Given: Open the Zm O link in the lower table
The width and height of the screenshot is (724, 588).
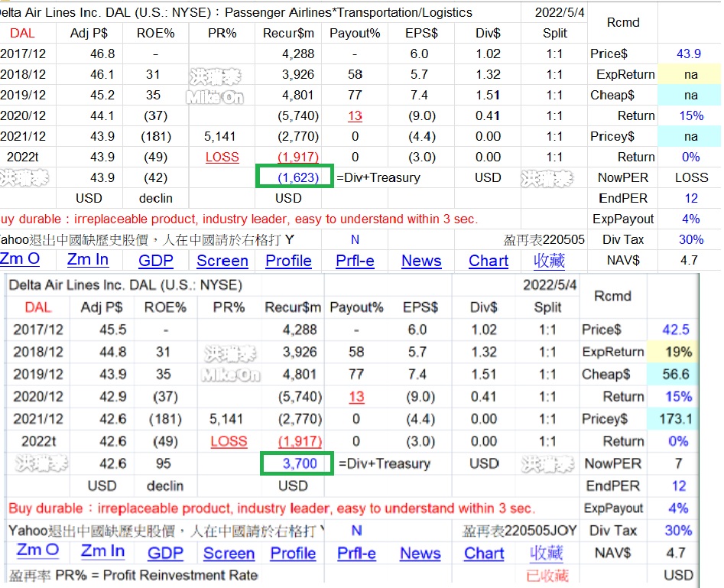Looking at the screenshot, I should click(x=37, y=550).
